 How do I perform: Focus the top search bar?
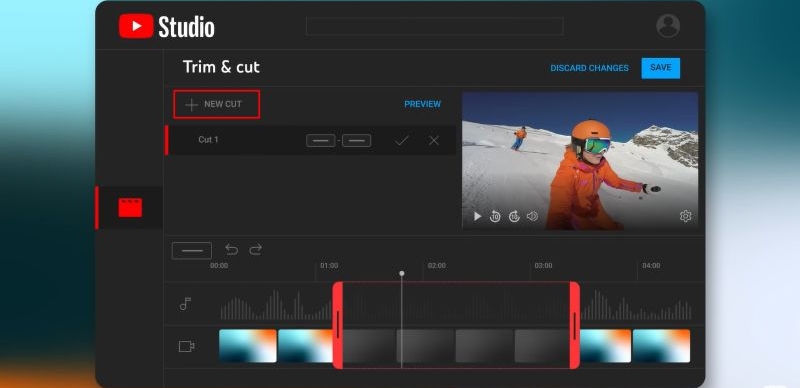click(435, 26)
